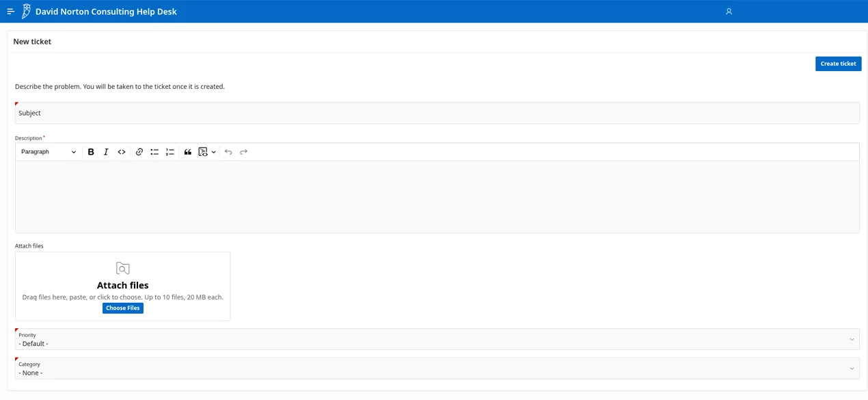868x400 pixels.
Task: Click the 'Describe the problem' instruction text
Action: pos(120,87)
